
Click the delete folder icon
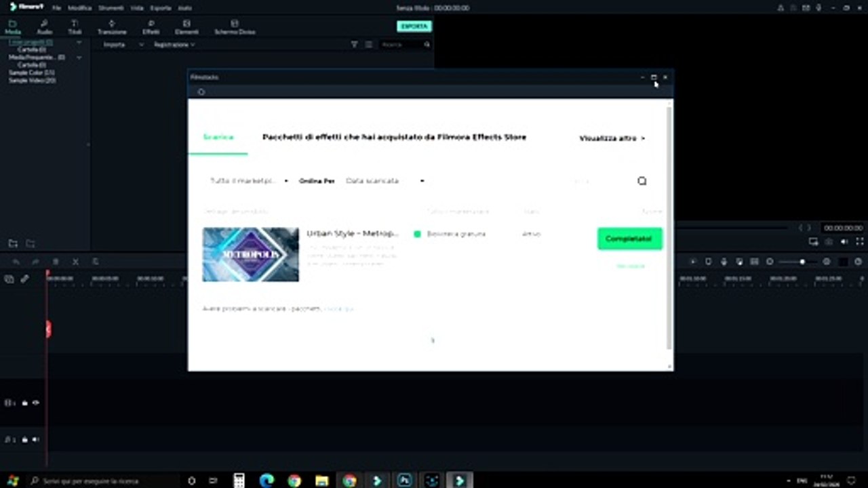pyautogui.click(x=30, y=243)
